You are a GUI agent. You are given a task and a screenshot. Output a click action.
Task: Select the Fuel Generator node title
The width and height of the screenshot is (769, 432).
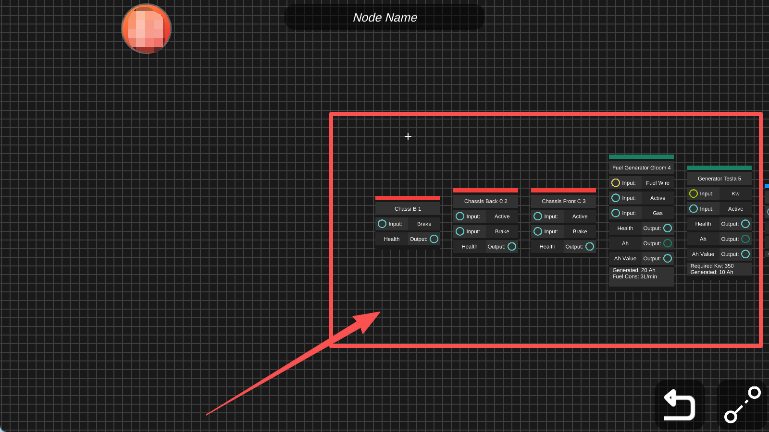[x=641, y=168]
